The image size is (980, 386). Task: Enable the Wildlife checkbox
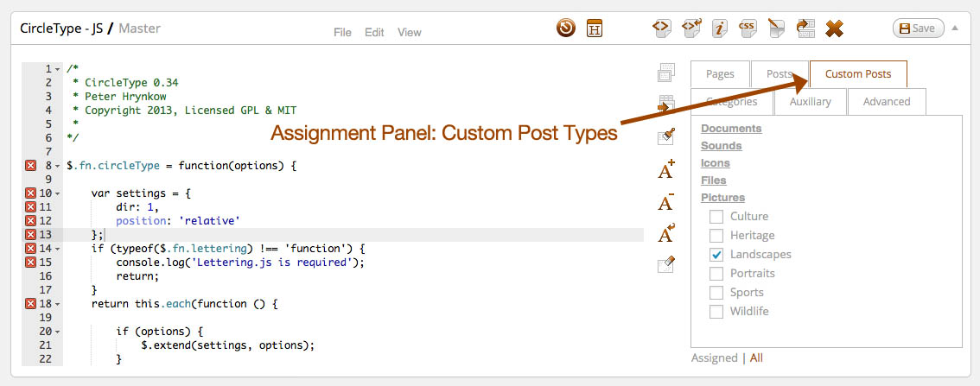(x=716, y=312)
